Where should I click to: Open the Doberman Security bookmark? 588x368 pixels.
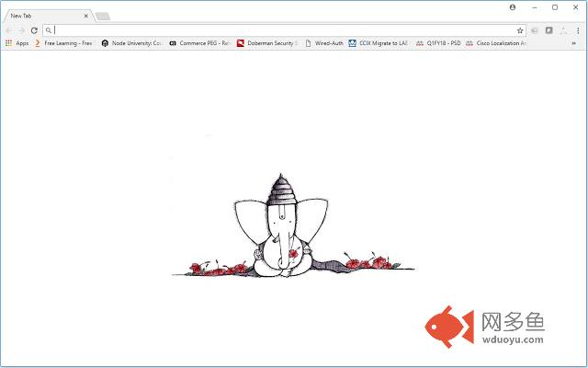pyautogui.click(x=267, y=43)
